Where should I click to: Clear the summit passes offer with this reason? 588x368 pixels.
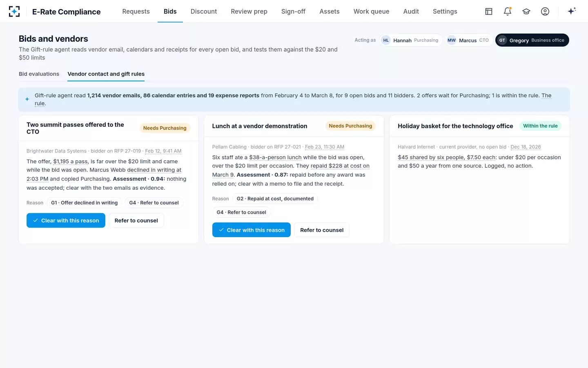(x=66, y=220)
